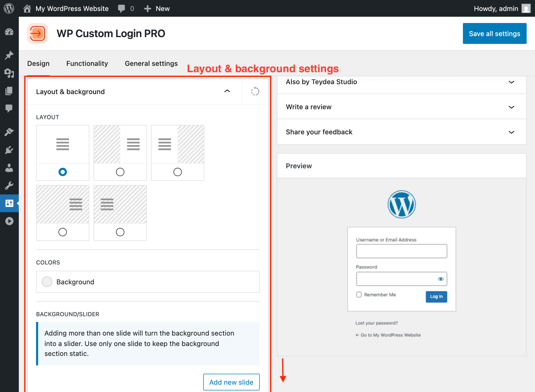Open the Background color picker
Screen dimensions: 535x392
click(x=47, y=282)
